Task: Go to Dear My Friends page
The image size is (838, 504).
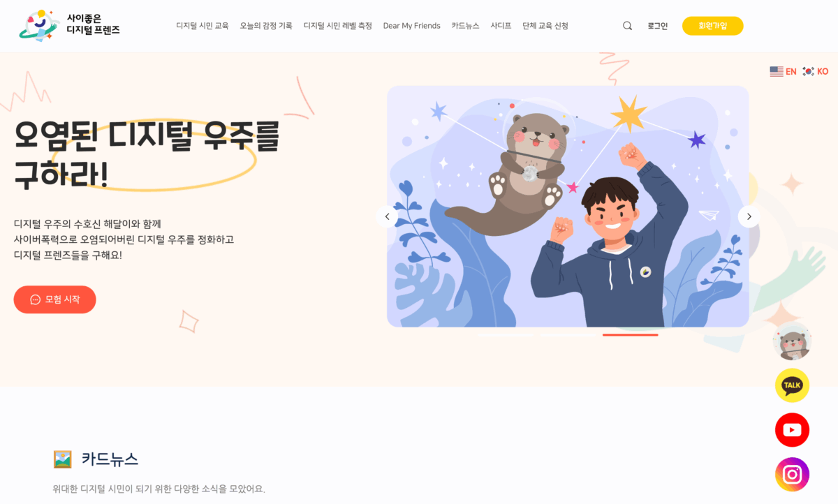Action: [412, 26]
